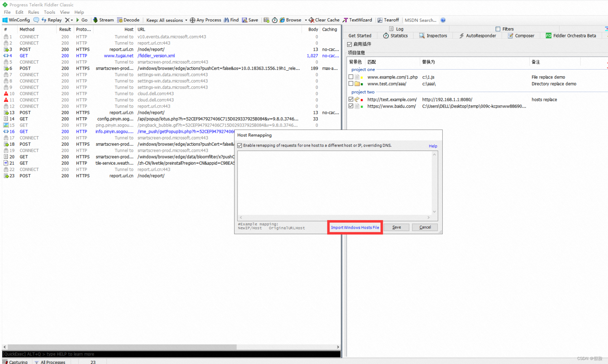Toggle the Filters tab checkbox

point(498,29)
